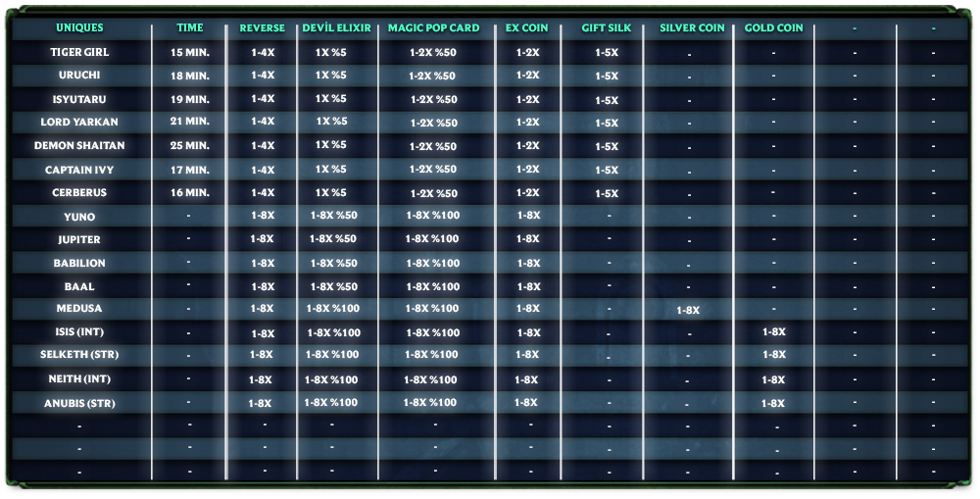Click the ANUBIS (STR) row name

click(x=79, y=403)
